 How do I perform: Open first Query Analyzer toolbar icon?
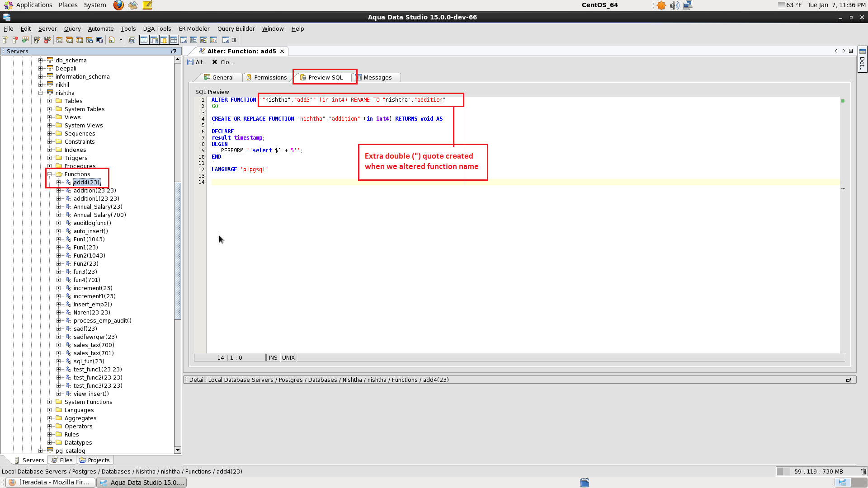point(59,40)
